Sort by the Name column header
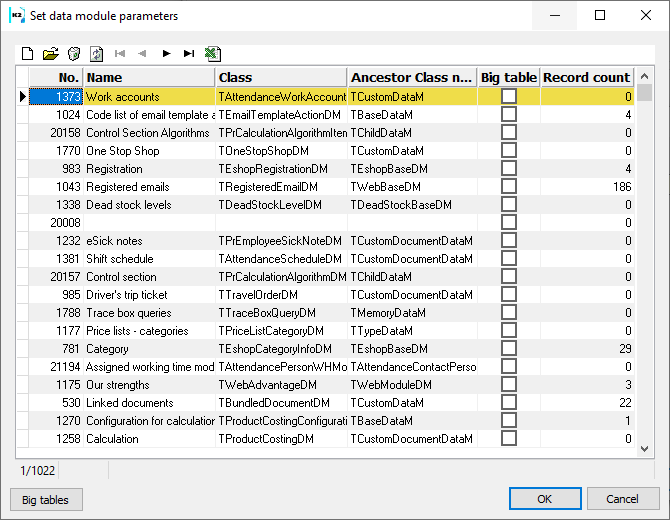Screen dimensions: 670x520 click(x=149, y=77)
